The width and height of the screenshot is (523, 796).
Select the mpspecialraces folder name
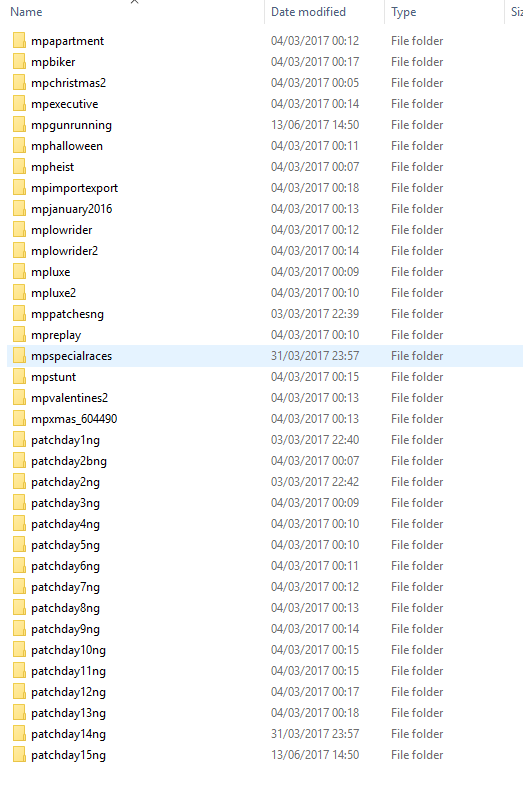tap(72, 356)
